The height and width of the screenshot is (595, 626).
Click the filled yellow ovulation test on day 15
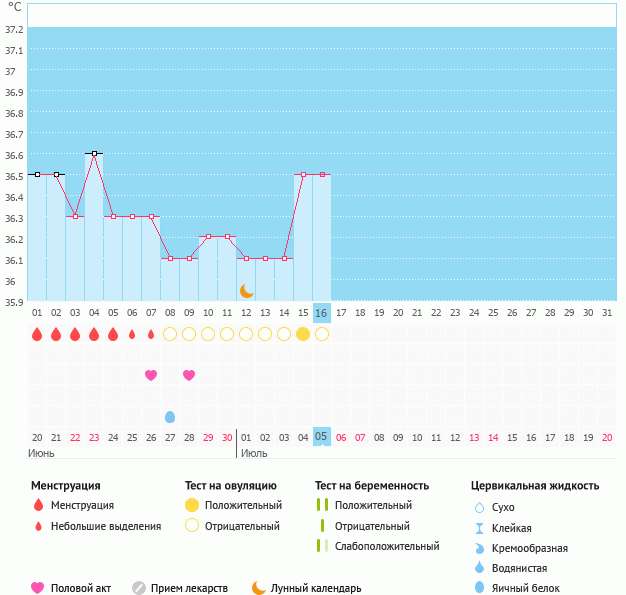(303, 334)
